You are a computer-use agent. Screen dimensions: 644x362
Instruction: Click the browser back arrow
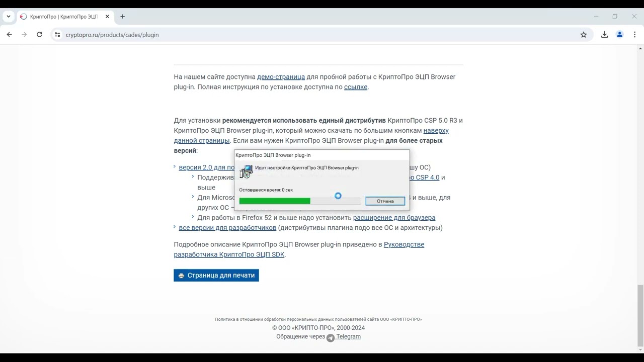point(9,35)
